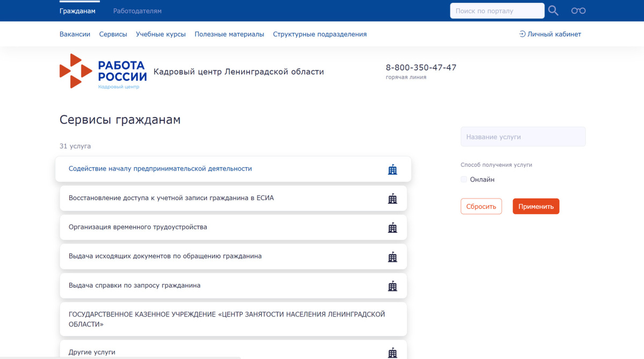Click building icon for Содействие началу предпринимательской деятельности
Viewport: 644px width, 359px height.
pos(392,170)
